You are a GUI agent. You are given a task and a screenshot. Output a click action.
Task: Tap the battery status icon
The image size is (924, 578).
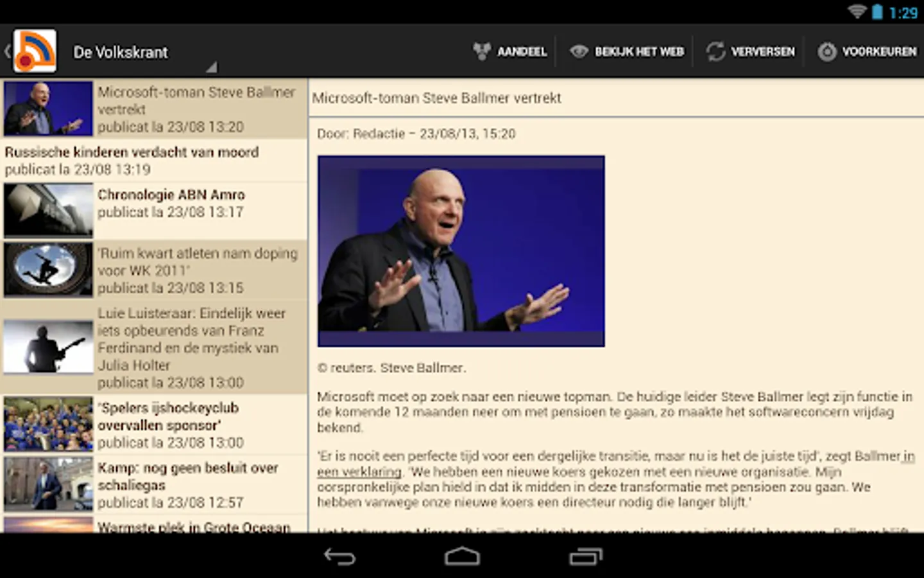click(x=877, y=12)
